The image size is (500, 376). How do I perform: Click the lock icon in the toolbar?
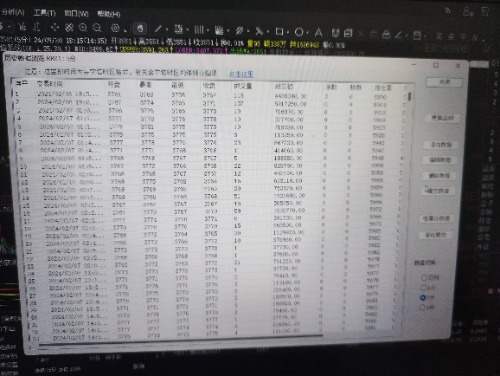pos(386,34)
